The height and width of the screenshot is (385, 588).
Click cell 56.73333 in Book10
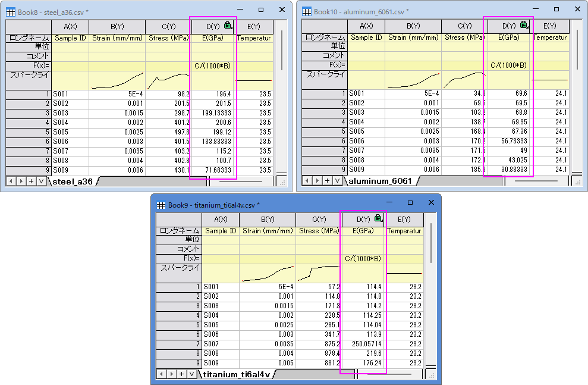(x=509, y=141)
